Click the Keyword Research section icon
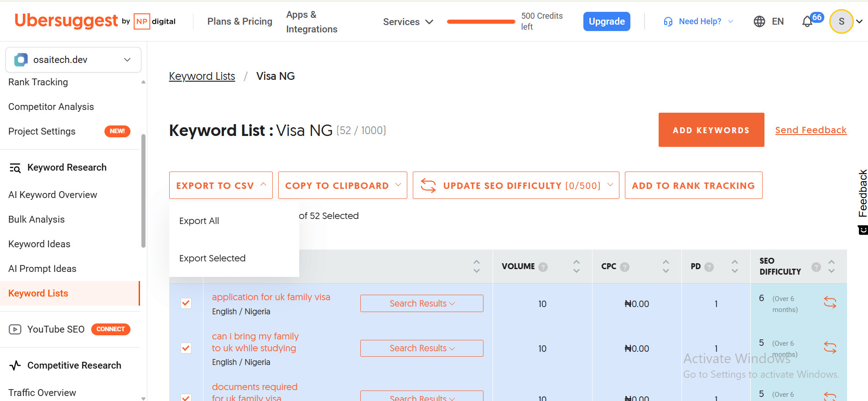 [x=15, y=168]
